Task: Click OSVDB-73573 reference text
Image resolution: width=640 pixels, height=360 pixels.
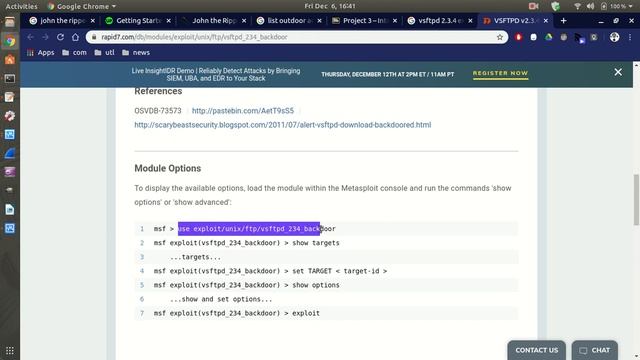Action: click(x=158, y=111)
